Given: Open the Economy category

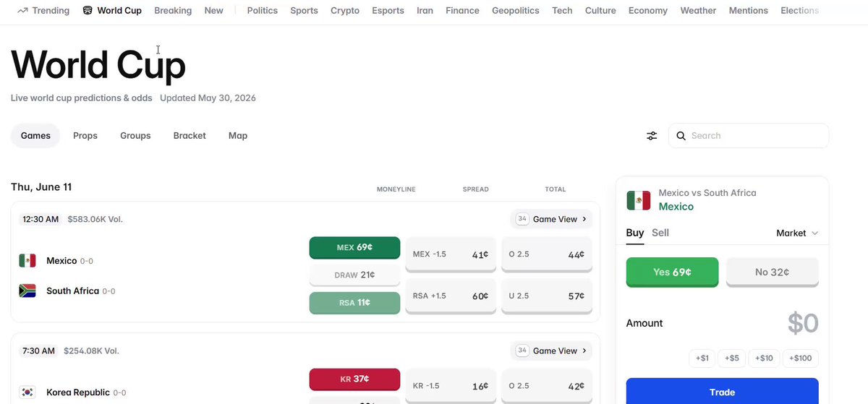Looking at the screenshot, I should (648, 10).
